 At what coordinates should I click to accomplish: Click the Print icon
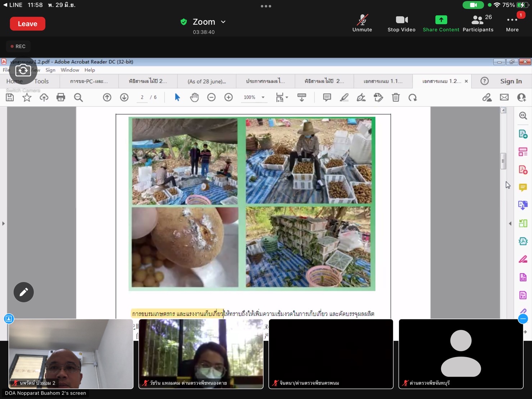click(x=61, y=98)
